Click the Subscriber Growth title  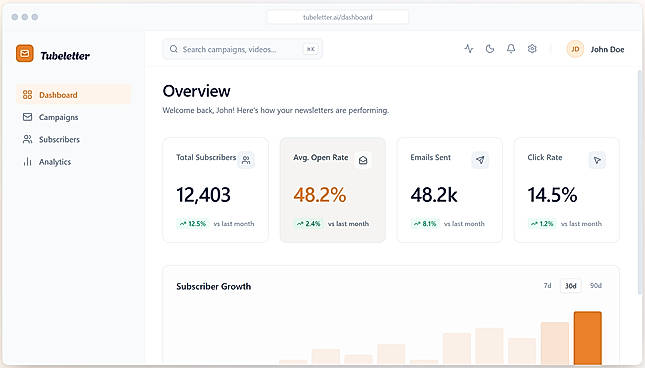pyautogui.click(x=213, y=287)
